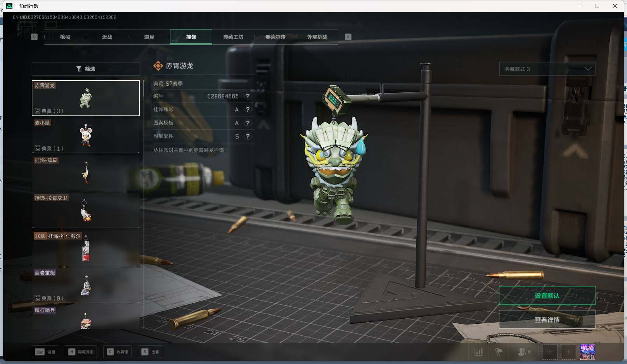Screen dimensions: 627x364
Task: Open the 典藏工坊 tab
Action: tap(233, 37)
